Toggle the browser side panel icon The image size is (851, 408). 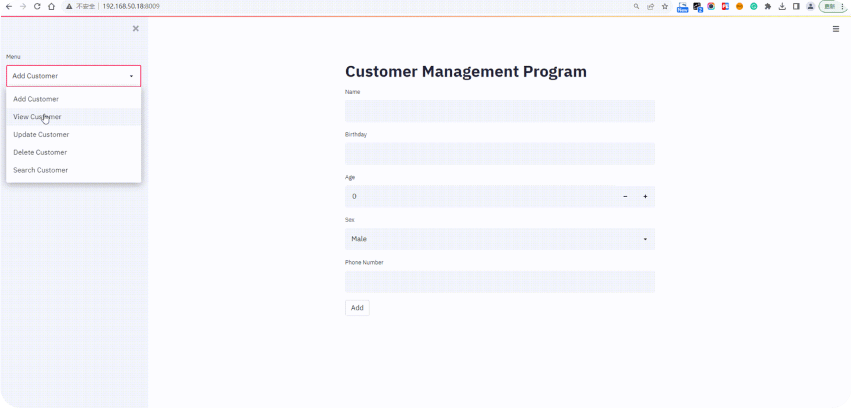796,6
